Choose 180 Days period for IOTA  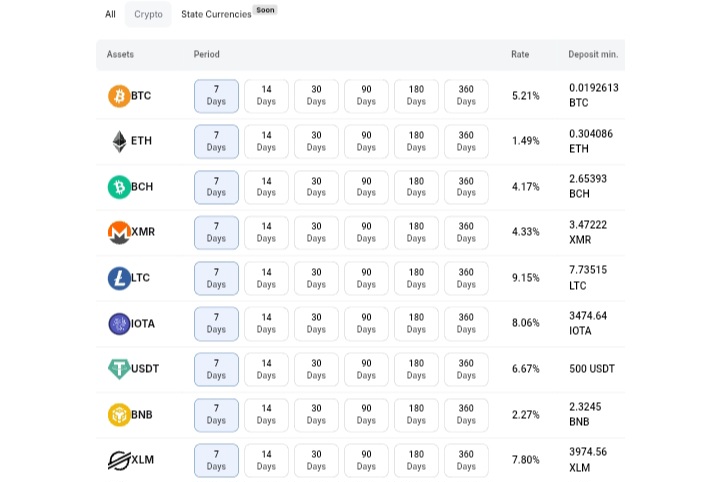416,324
